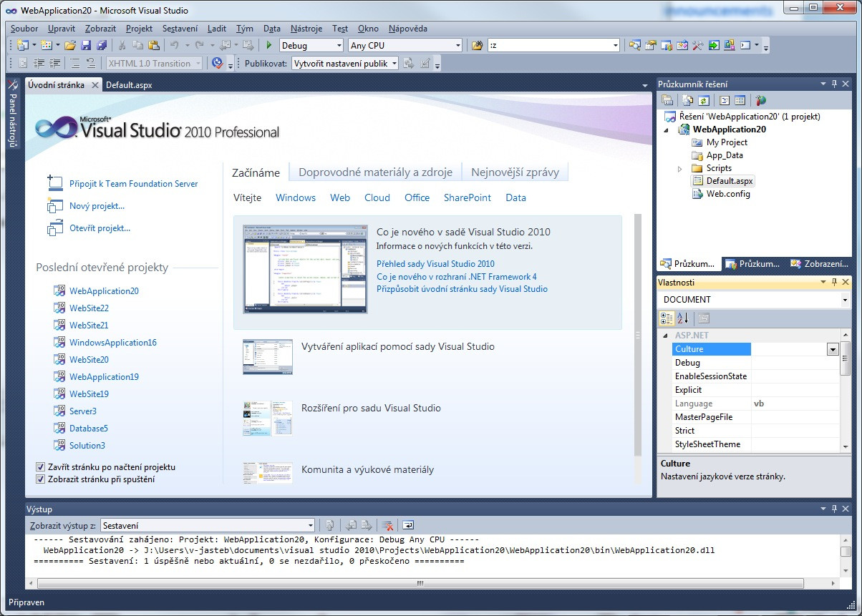The image size is (862, 616).
Task: Toggle Zobrazit stránku při spuštění checkbox
Action: tap(40, 479)
